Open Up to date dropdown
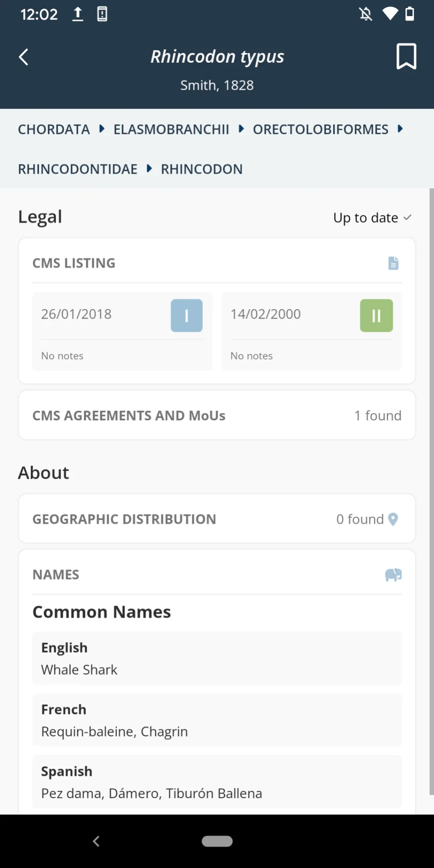The width and height of the screenshot is (434, 868). tap(372, 217)
